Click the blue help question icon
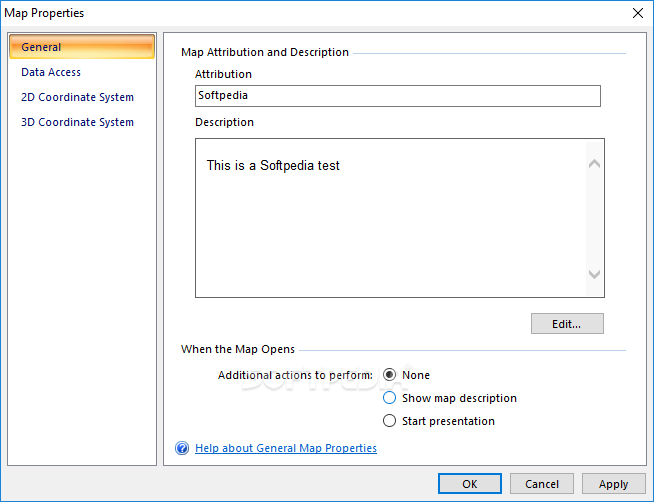Screen dimensions: 654x502 (x=182, y=448)
